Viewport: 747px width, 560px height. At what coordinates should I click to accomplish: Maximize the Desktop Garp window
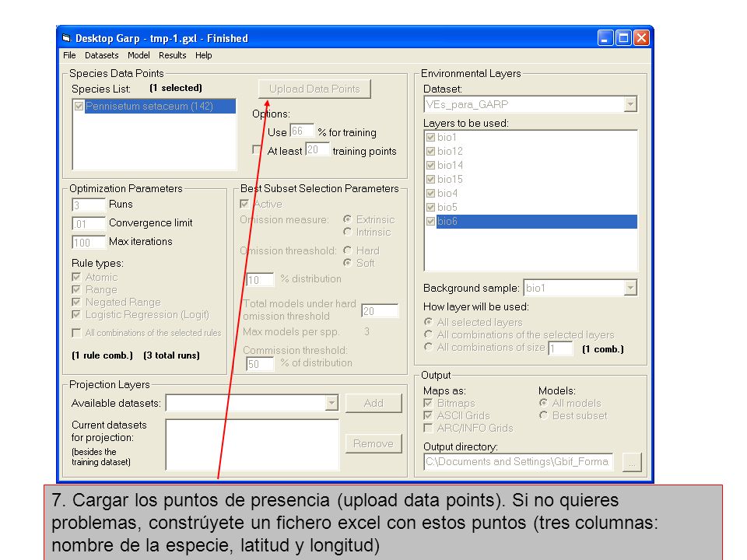(x=623, y=37)
